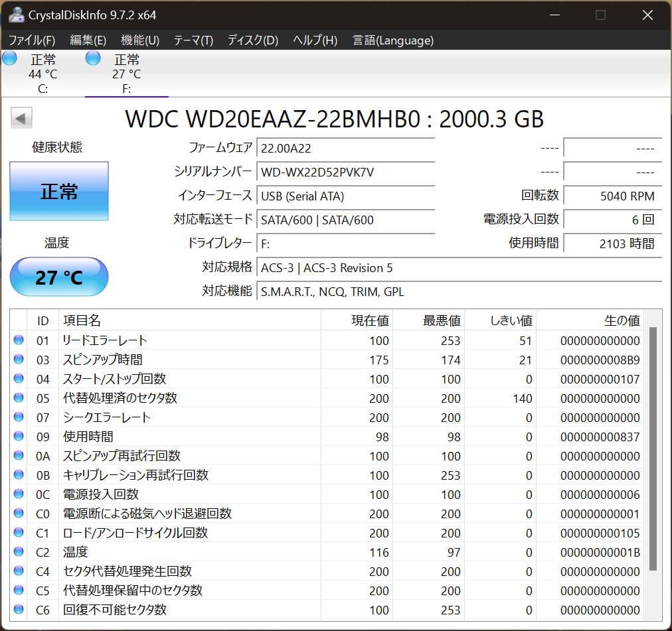The image size is (672, 631).
Task: Select the 代替処理済のセクタ数 attribute name
Action: pyautogui.click(x=120, y=398)
